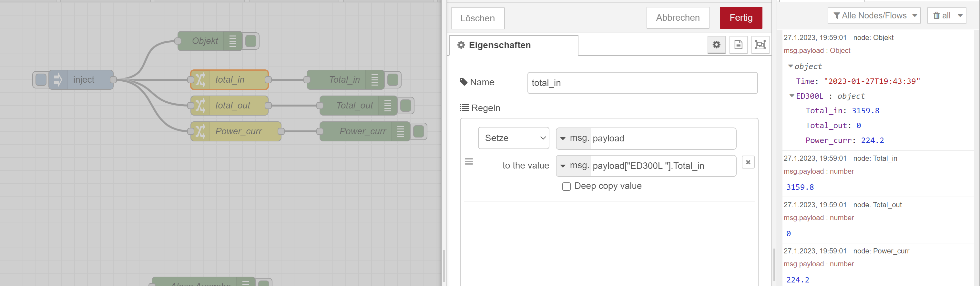Viewport: 980px width, 286px height.
Task: Click the Power_curr change node icon
Action: pyautogui.click(x=200, y=132)
